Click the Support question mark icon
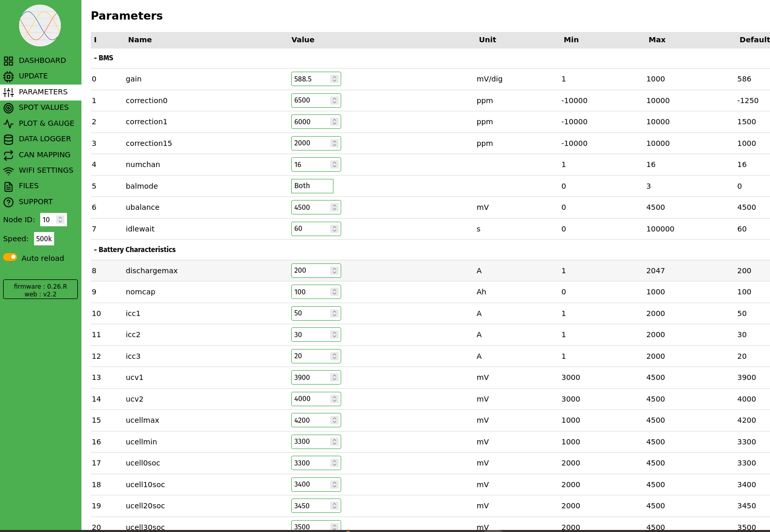This screenshot has height=532, width=770. click(8, 202)
